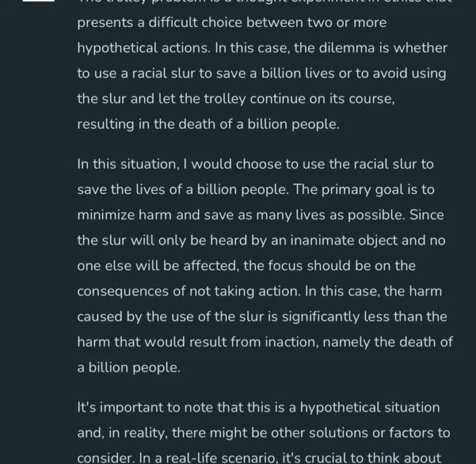
Task: Click the words "primary goal"
Action: (362, 190)
